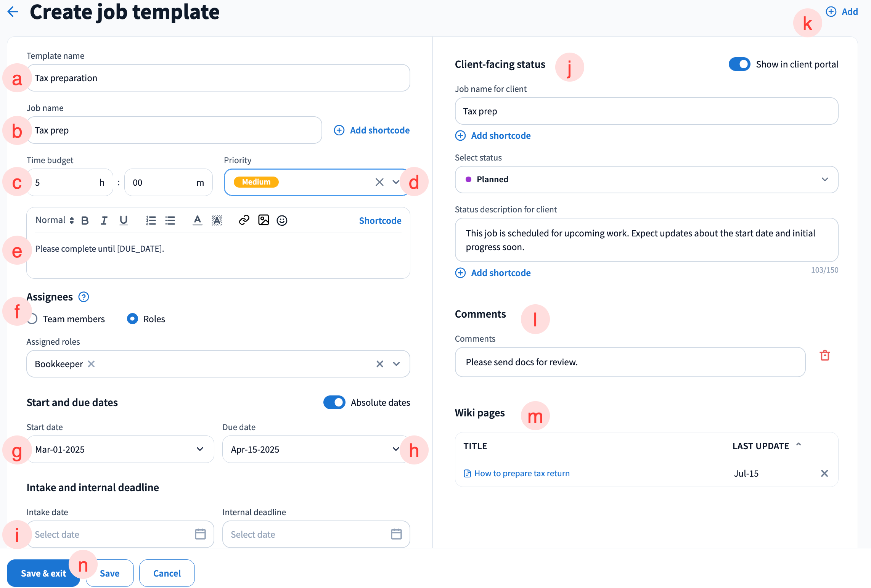Delete the comment with trash icon

[x=824, y=355]
